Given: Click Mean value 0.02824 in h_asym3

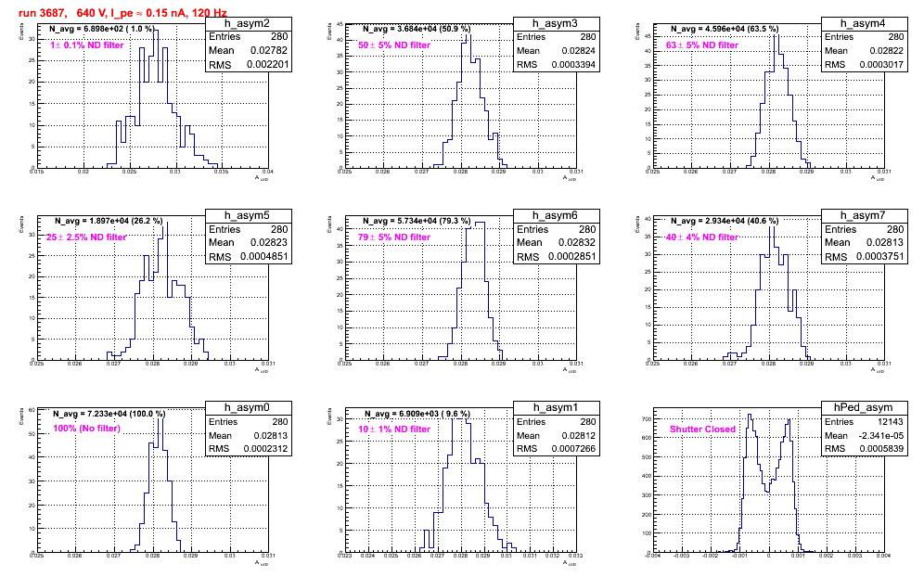Looking at the screenshot, I should click(578, 51).
